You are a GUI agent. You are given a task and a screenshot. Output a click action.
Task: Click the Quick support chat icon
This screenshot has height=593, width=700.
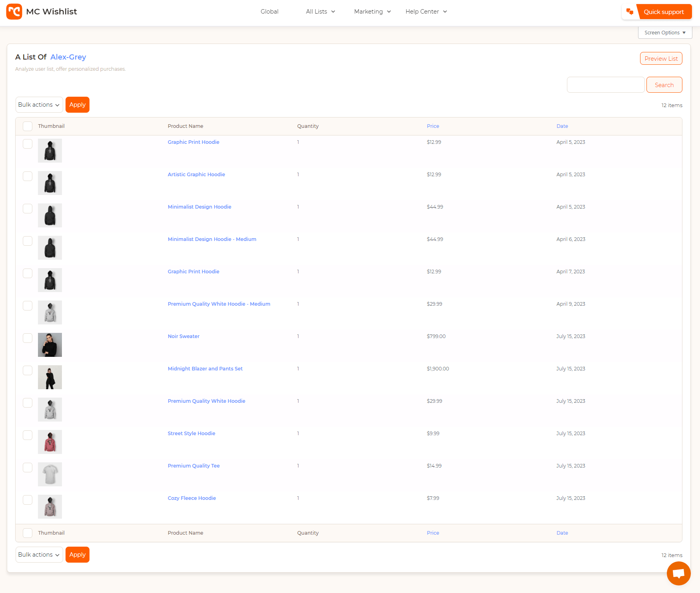pyautogui.click(x=630, y=12)
